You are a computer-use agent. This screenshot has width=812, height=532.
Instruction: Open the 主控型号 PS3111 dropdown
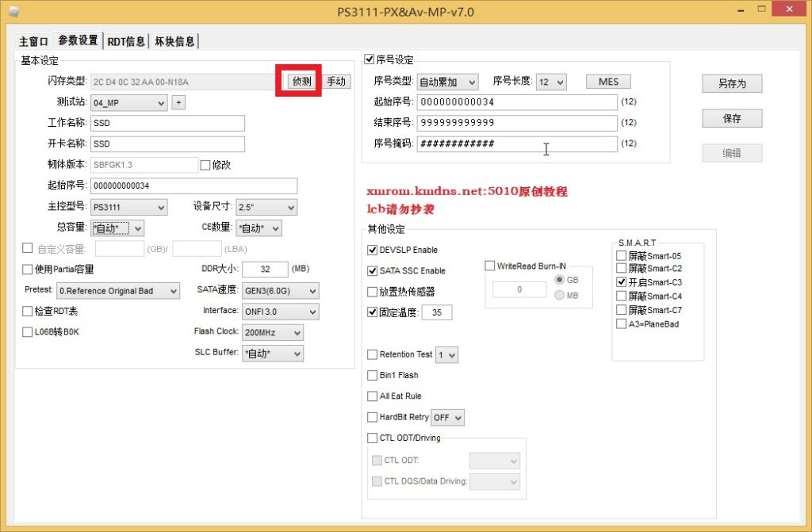[x=128, y=207]
